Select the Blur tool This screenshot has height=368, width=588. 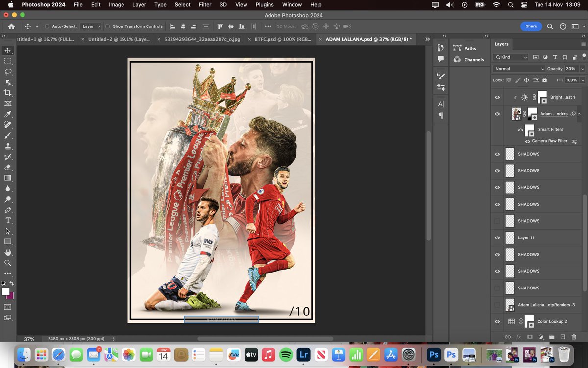click(x=8, y=188)
